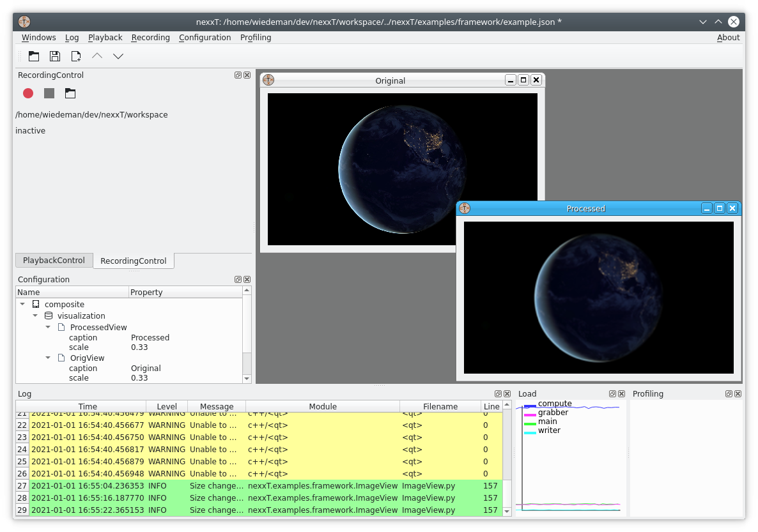Select log row 29 INFO entry
This screenshot has height=532, width=758.
(259, 510)
